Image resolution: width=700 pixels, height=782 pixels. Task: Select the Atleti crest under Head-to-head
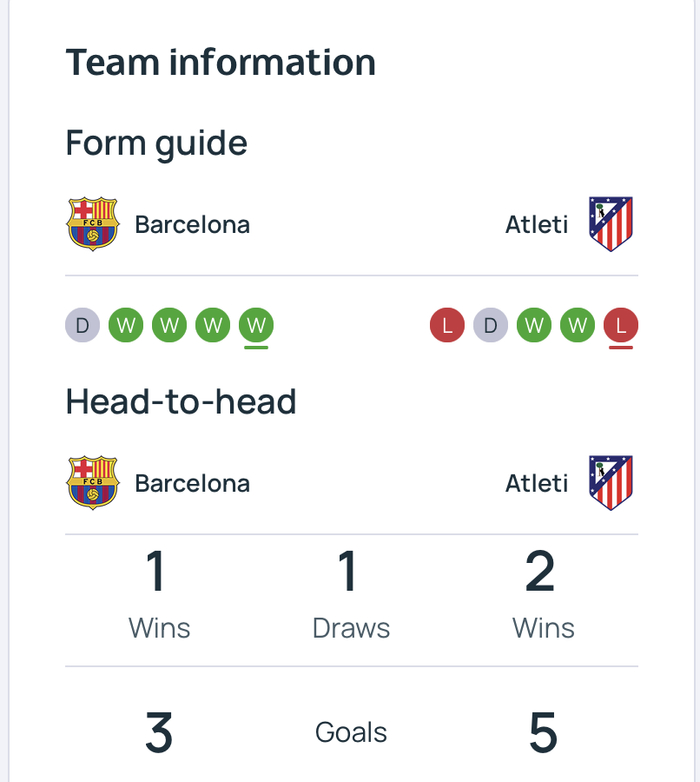(611, 483)
